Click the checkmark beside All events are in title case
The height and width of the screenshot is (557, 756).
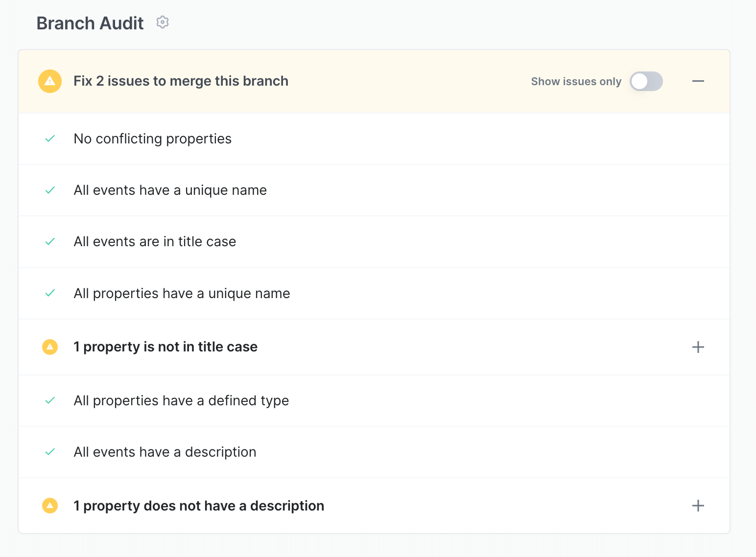click(49, 242)
